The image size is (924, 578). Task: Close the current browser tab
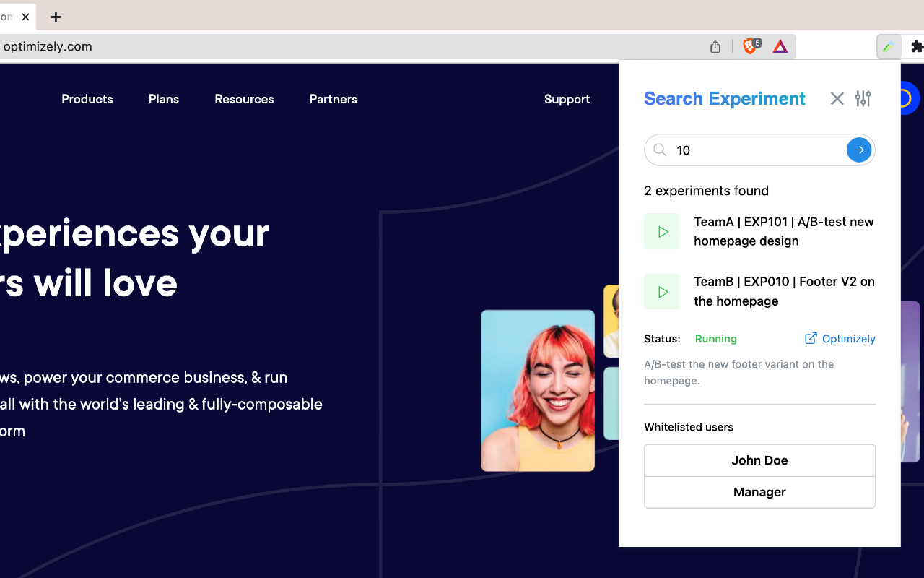[25, 17]
